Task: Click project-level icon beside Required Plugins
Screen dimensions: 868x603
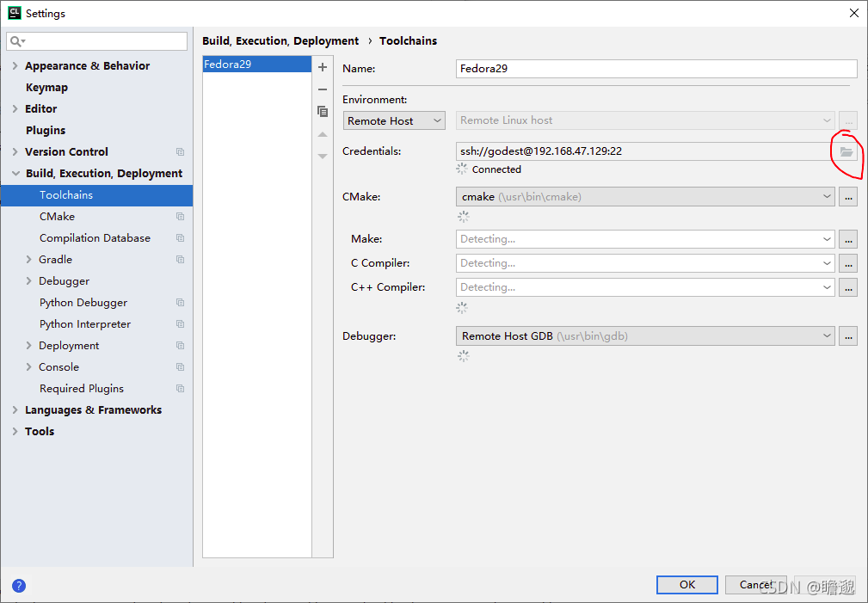Action: [180, 389]
